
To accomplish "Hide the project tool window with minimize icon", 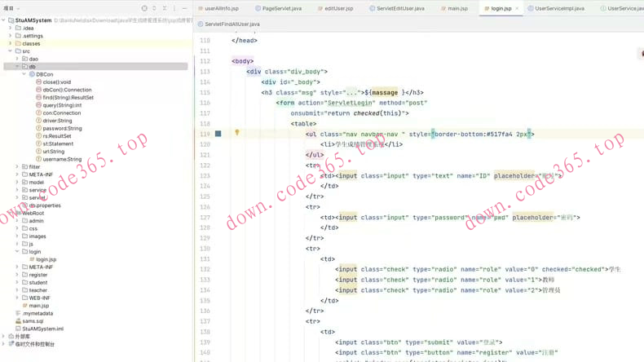I will [185, 8].
